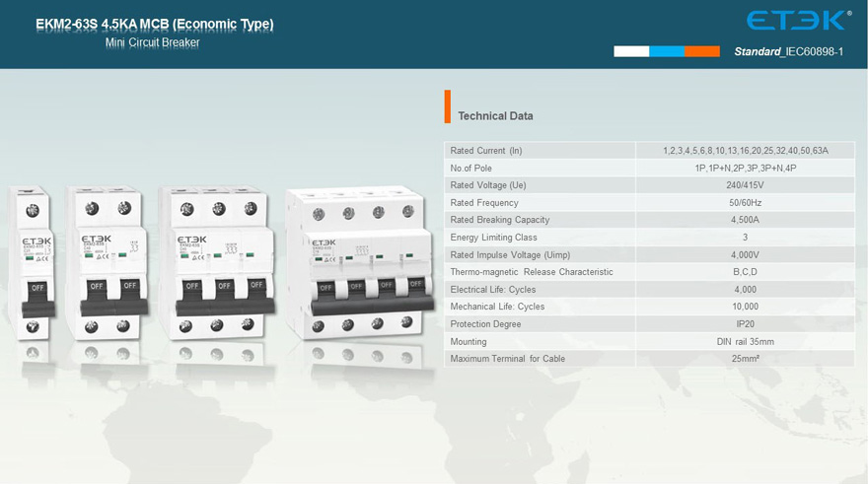Image resolution: width=868 pixels, height=484 pixels.
Task: Select the four-pole breaker image
Action: coord(361,264)
